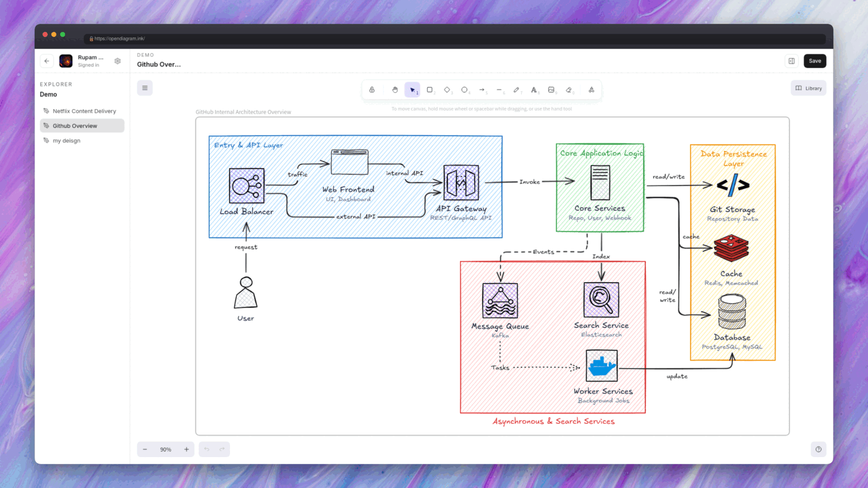This screenshot has width=868, height=488.
Task: Click the 'Redis, Memcached' subtitle
Action: point(731,283)
